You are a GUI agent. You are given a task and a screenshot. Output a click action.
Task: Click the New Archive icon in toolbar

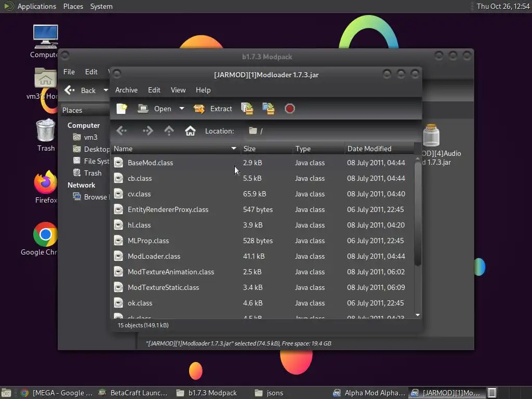coord(122,109)
